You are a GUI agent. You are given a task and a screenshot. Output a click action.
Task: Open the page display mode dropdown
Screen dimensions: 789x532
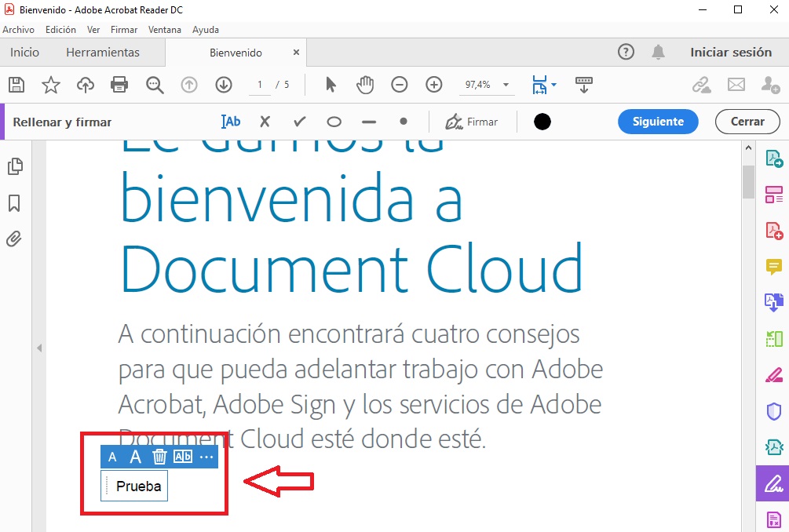pos(551,85)
